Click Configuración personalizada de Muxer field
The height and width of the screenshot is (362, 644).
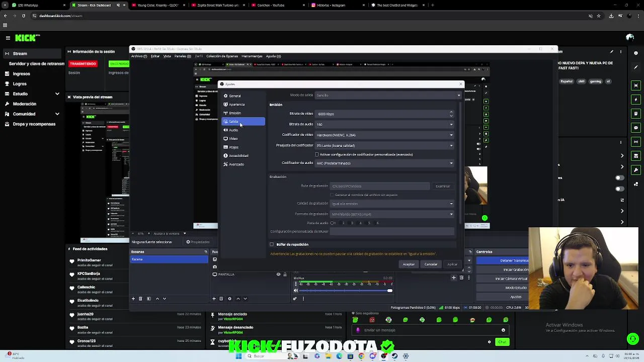[x=392, y=231]
